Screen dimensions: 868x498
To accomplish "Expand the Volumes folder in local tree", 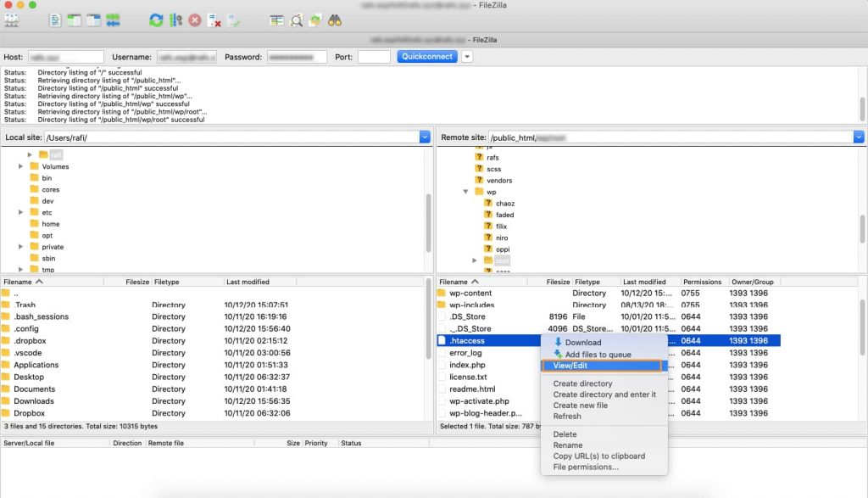I will click(x=20, y=166).
